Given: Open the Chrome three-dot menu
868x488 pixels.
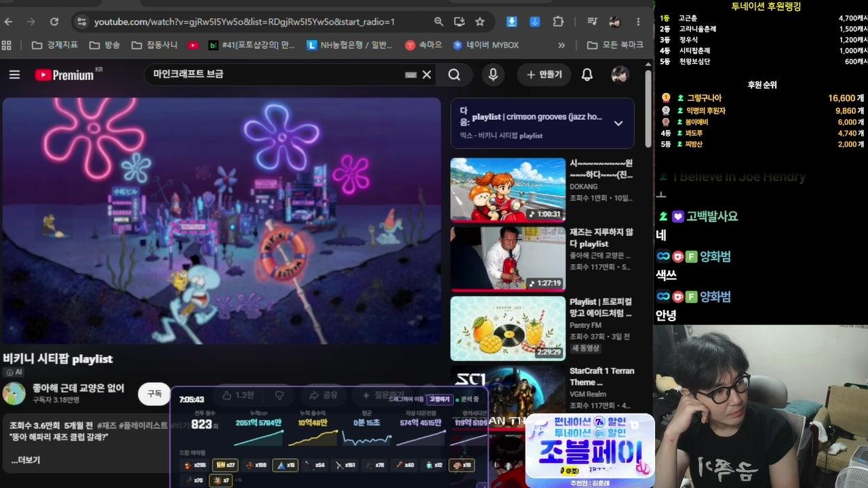Looking at the screenshot, I should point(638,22).
